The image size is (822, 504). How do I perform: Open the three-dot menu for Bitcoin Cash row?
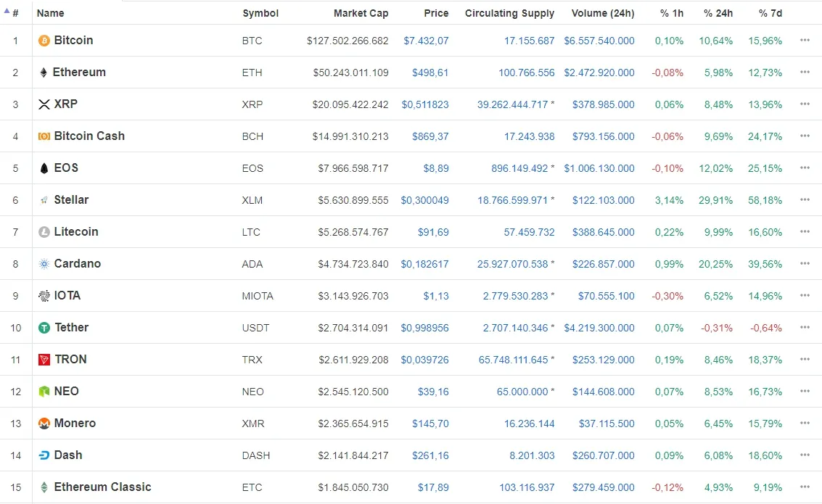(x=805, y=136)
